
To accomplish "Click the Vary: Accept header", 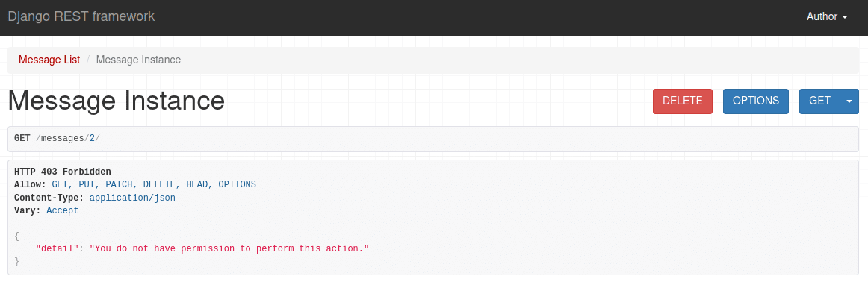I will pyautogui.click(x=46, y=211).
